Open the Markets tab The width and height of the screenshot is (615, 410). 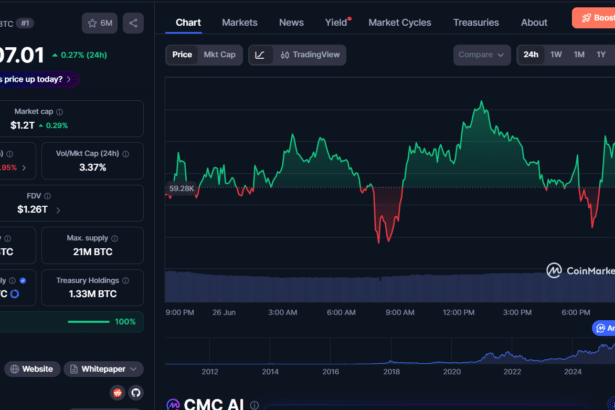pos(240,23)
